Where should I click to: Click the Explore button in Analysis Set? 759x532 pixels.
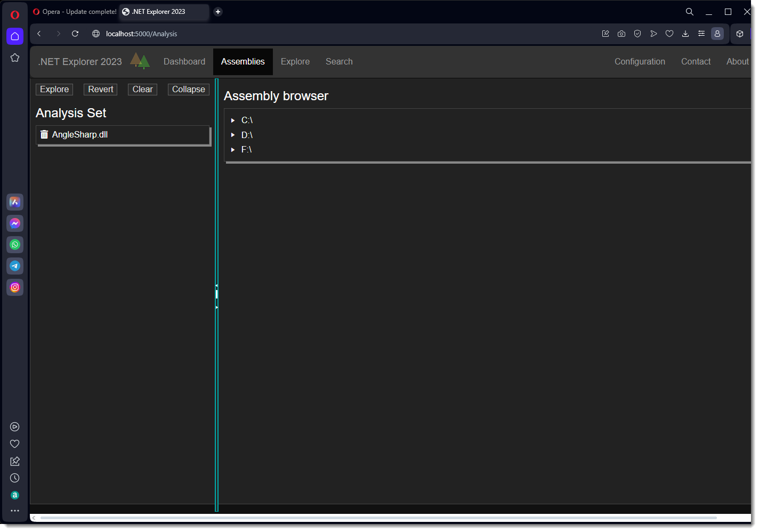pyautogui.click(x=54, y=90)
